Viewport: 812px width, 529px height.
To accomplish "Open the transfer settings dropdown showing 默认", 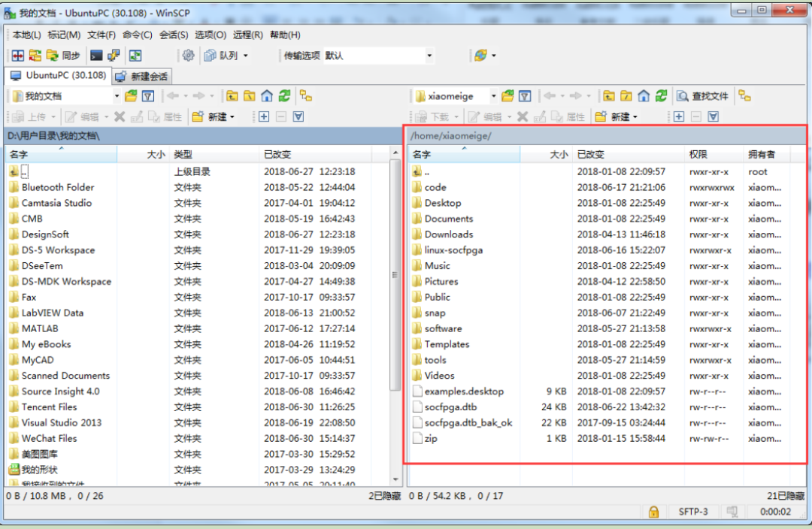I will pos(378,56).
